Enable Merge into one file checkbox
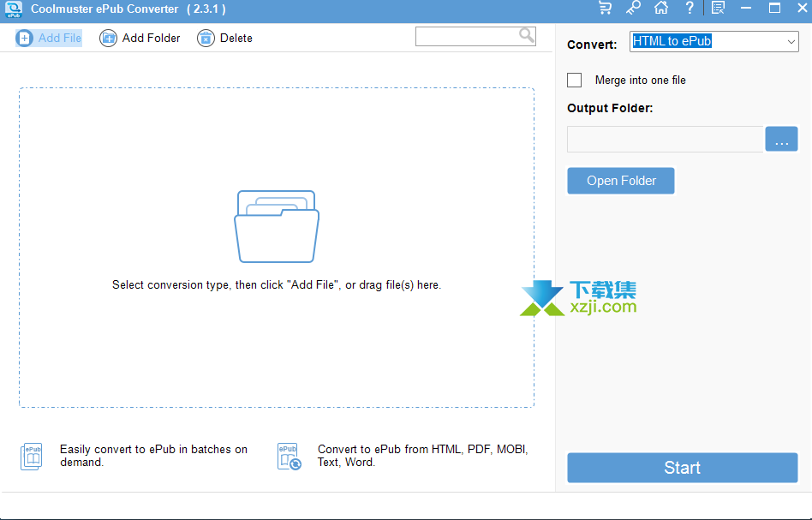The width and height of the screenshot is (812, 520). tap(575, 80)
